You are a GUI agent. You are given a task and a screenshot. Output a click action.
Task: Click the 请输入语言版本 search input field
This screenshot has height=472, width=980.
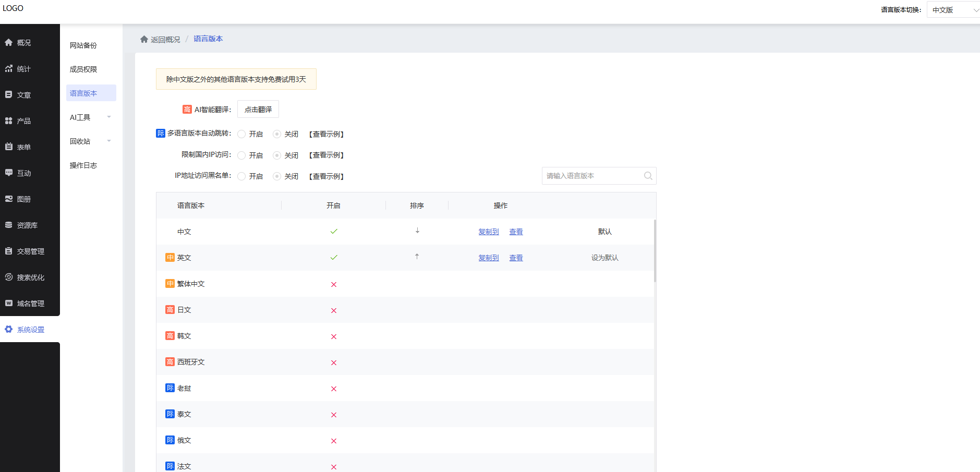point(592,176)
